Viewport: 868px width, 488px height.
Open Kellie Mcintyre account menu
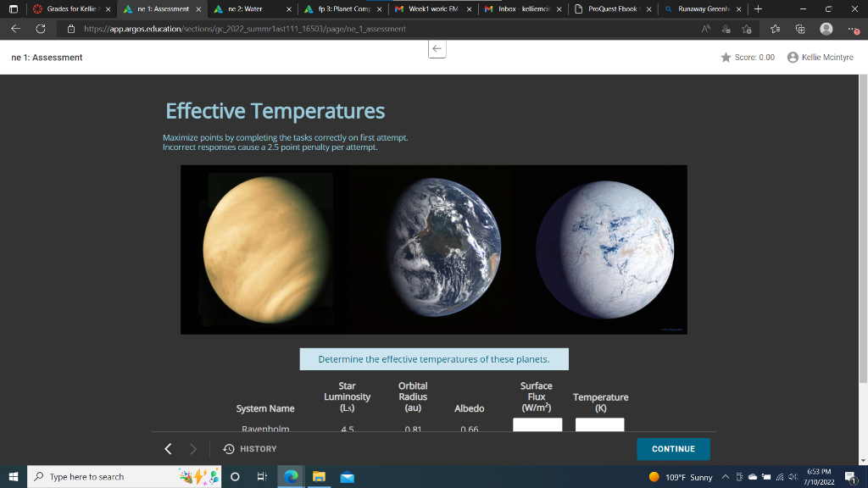(x=820, y=58)
